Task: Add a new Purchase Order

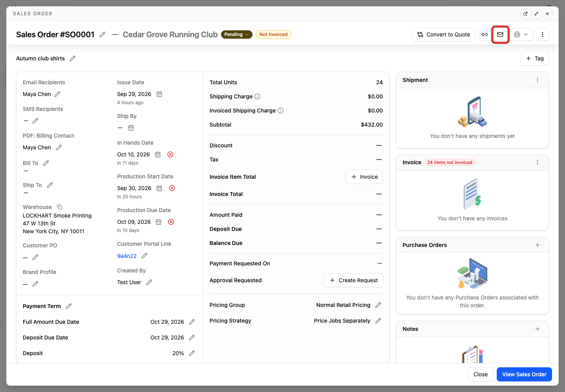Action: point(538,245)
